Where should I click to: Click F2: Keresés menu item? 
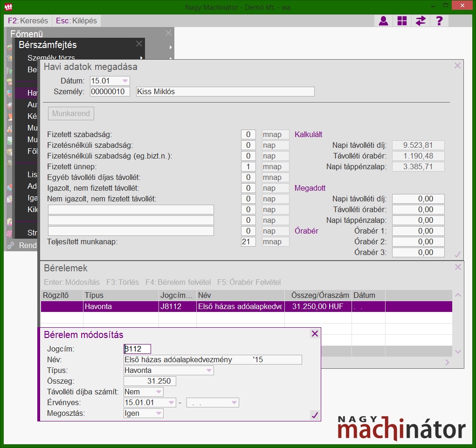[x=28, y=21]
